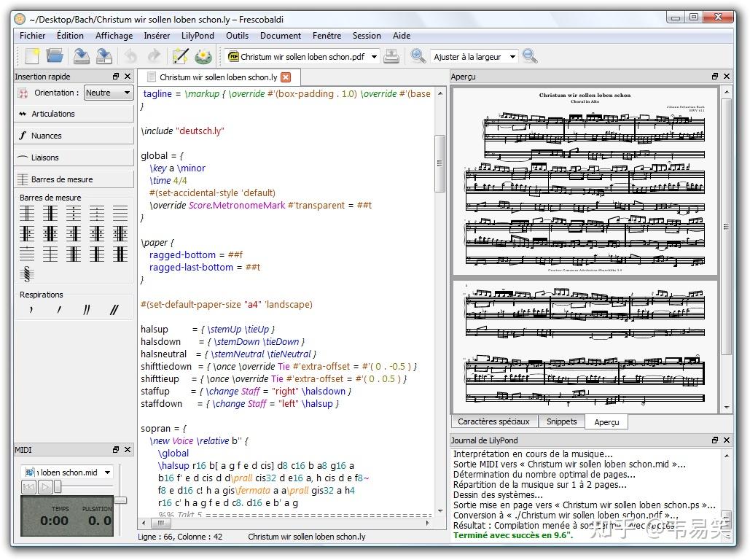
Task: Open the LilyPond menu
Action: point(198,35)
